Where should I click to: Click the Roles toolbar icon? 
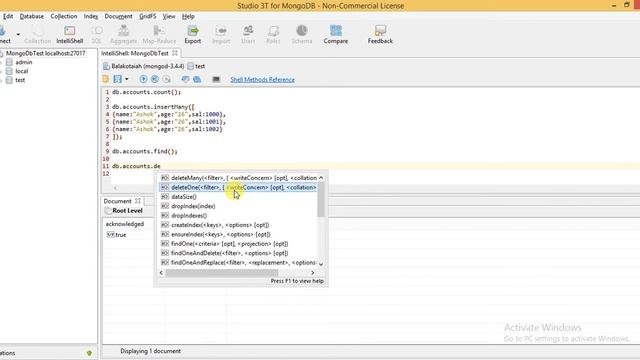click(273, 34)
